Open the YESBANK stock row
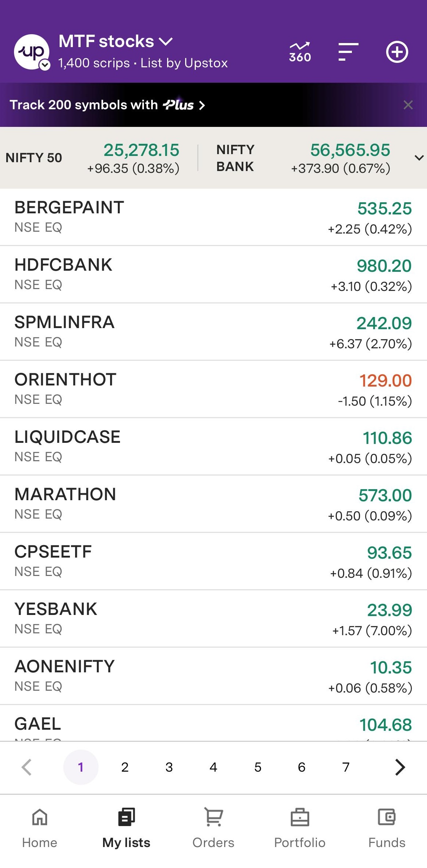 click(x=213, y=619)
